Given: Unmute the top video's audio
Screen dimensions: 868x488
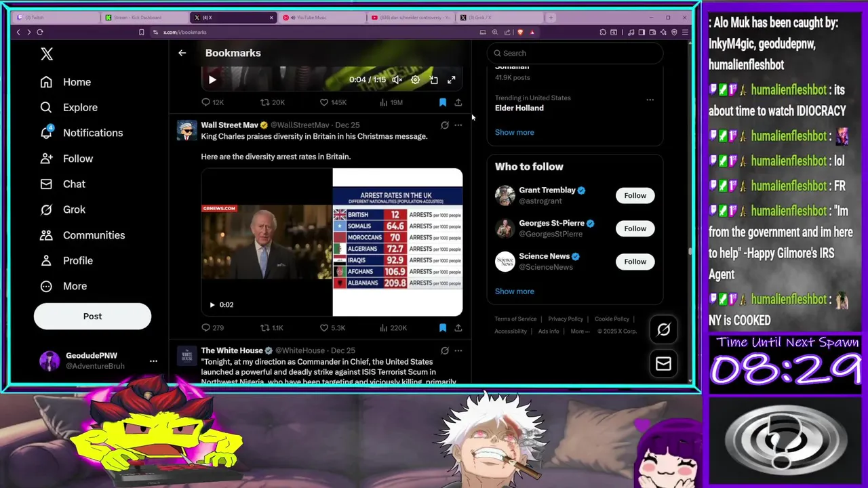Looking at the screenshot, I should [x=397, y=80].
